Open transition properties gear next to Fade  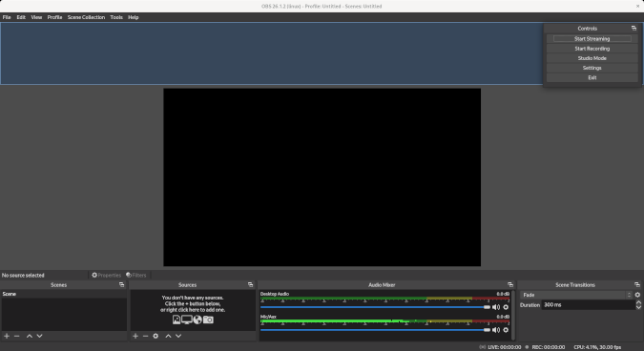point(637,295)
